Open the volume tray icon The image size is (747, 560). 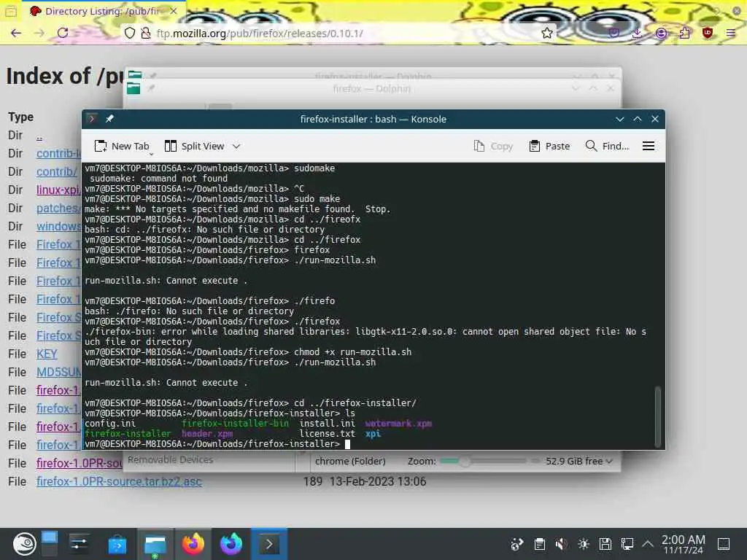click(561, 544)
